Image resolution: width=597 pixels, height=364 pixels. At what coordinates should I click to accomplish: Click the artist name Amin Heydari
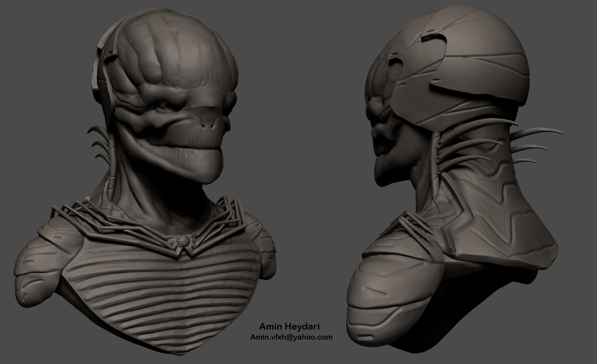(x=289, y=327)
